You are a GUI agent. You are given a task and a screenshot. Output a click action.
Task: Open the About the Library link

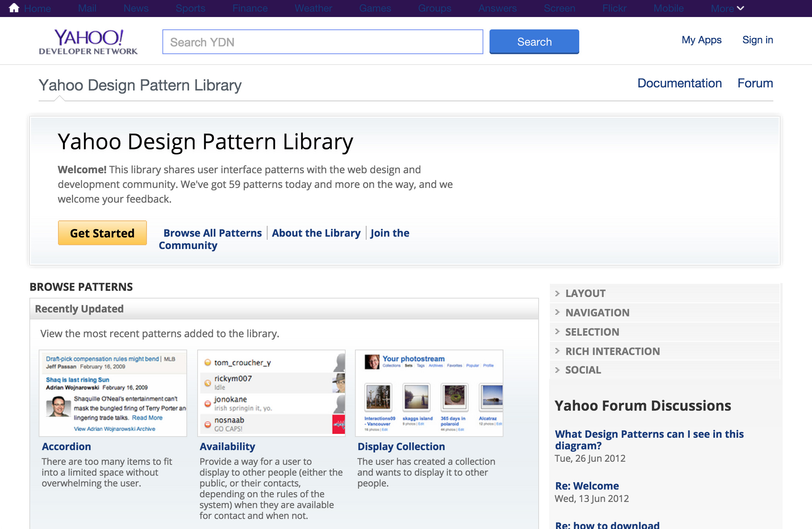click(316, 233)
